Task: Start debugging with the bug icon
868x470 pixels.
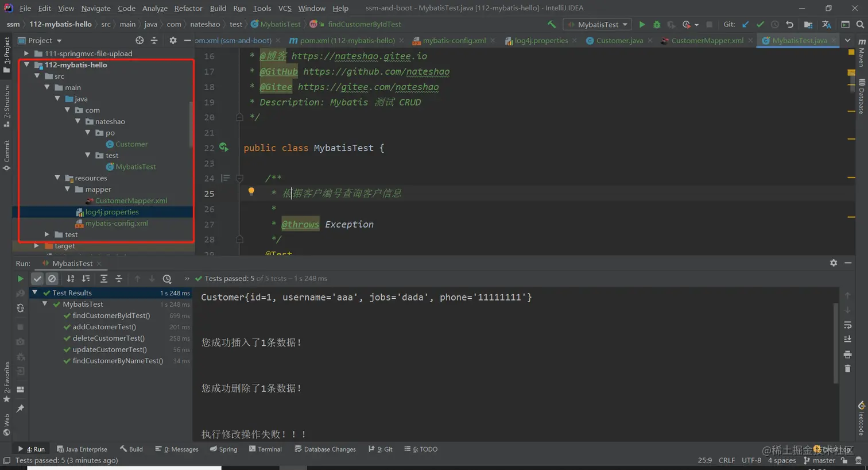Action: point(657,24)
